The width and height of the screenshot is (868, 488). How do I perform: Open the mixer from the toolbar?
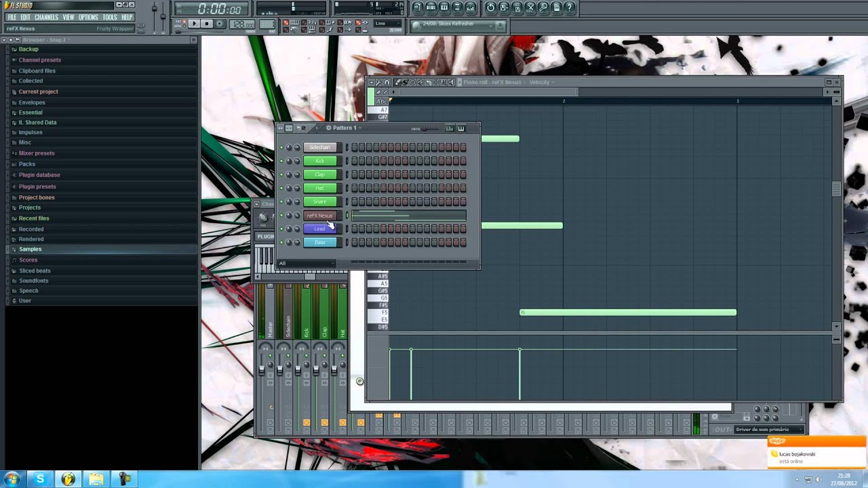point(471,7)
